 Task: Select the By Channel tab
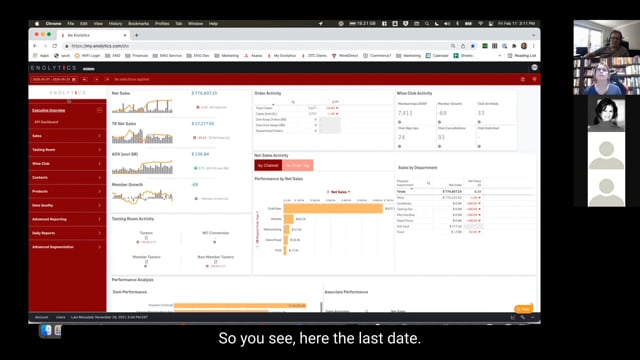(268, 165)
